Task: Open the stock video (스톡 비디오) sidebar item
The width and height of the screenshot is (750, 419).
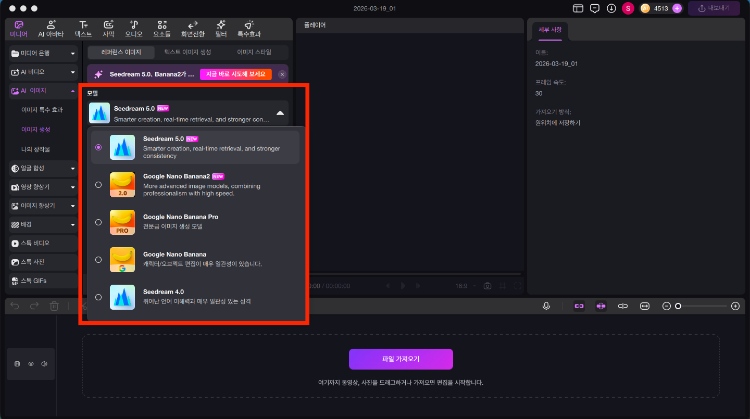Action: click(x=43, y=243)
